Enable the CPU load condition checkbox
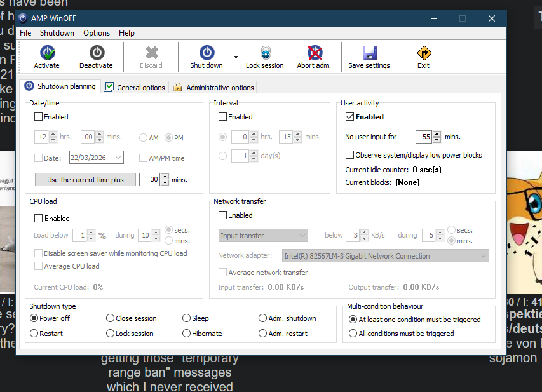Viewport: 542px width, 392px height. click(x=38, y=219)
